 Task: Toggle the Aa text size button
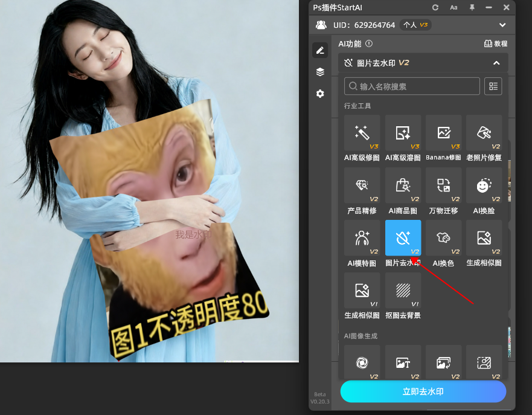tap(453, 7)
